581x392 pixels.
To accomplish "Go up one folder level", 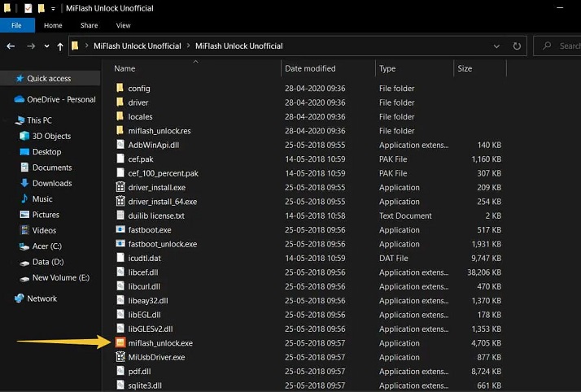I will pyautogui.click(x=60, y=46).
